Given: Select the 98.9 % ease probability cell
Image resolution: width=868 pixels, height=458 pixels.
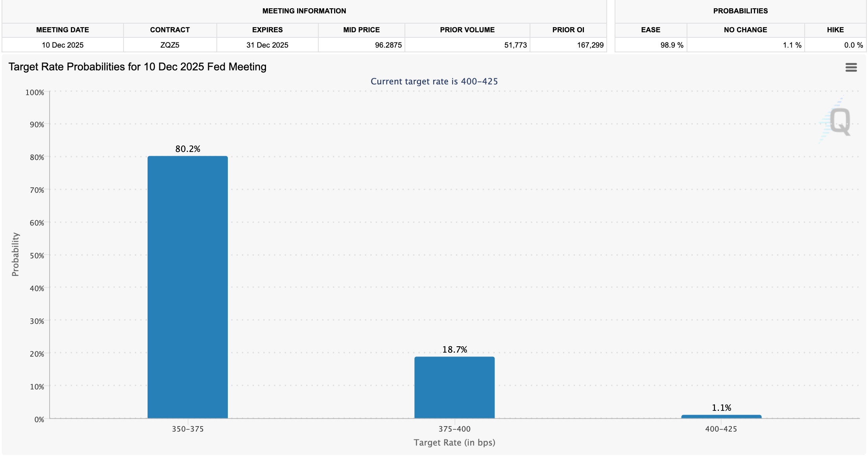Looking at the screenshot, I should click(x=672, y=45).
